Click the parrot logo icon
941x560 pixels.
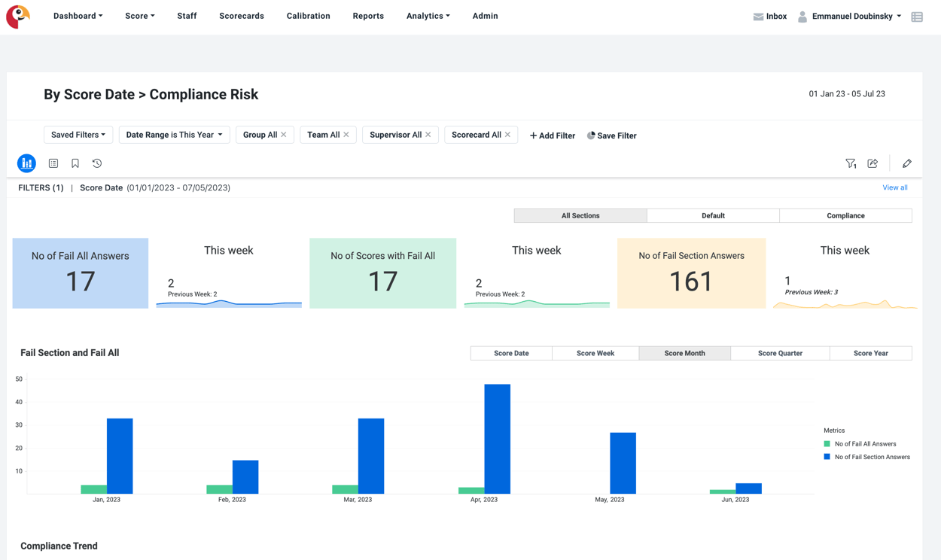[x=18, y=17]
